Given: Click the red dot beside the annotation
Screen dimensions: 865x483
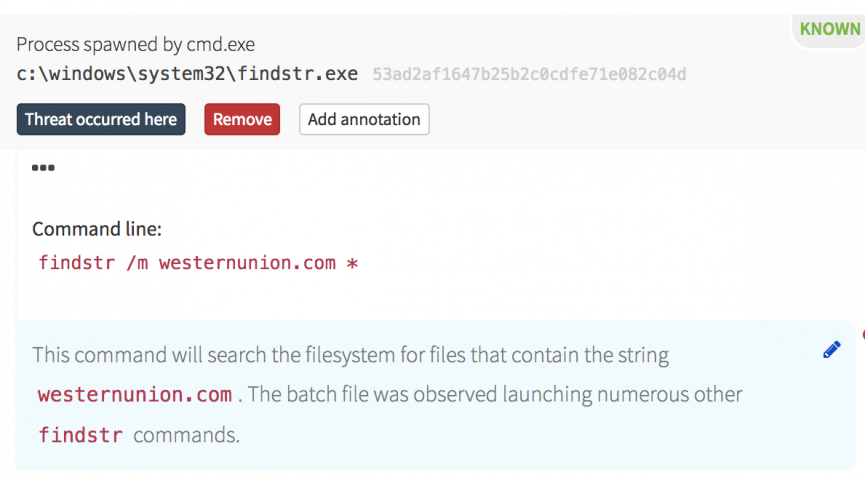Looking at the screenshot, I should click(862, 333).
